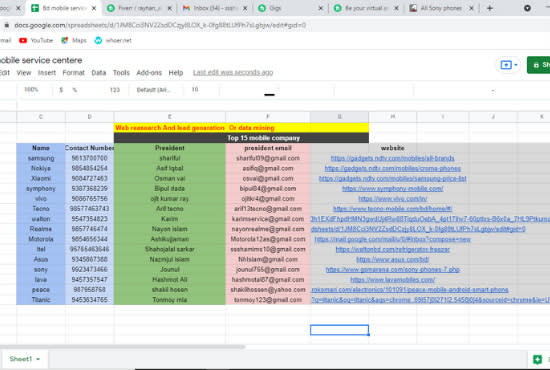Image resolution: width=550 pixels, height=370 pixels.
Task: Open a new browser tab
Action: point(490,8)
